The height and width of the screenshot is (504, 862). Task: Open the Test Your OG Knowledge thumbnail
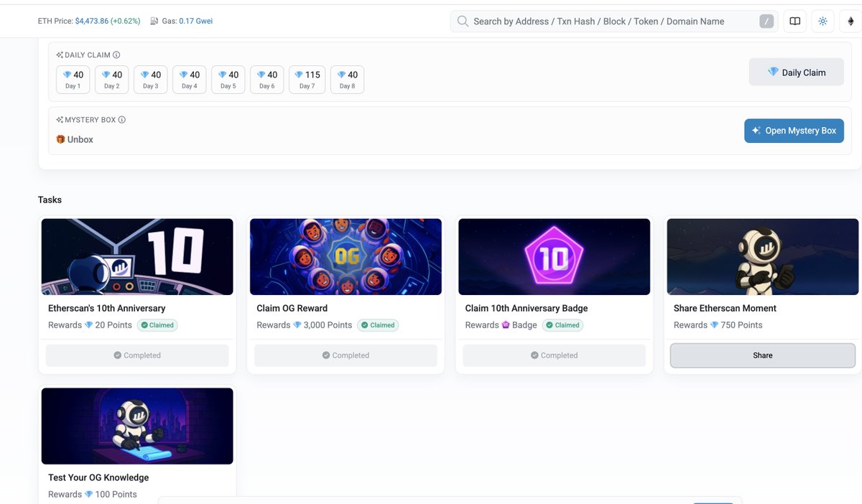137,426
